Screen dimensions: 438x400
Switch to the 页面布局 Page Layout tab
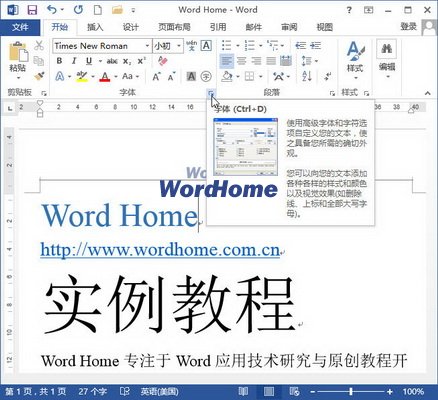pyautogui.click(x=174, y=27)
